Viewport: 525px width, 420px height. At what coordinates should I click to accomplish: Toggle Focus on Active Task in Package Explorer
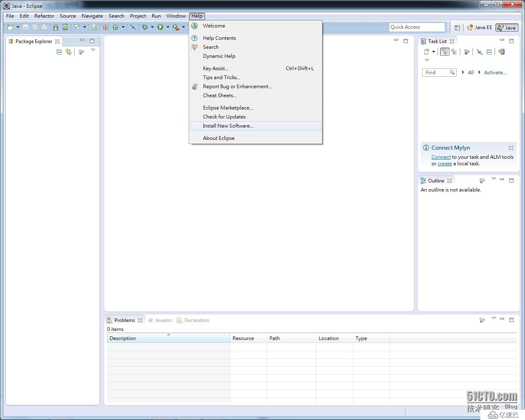coord(81,52)
